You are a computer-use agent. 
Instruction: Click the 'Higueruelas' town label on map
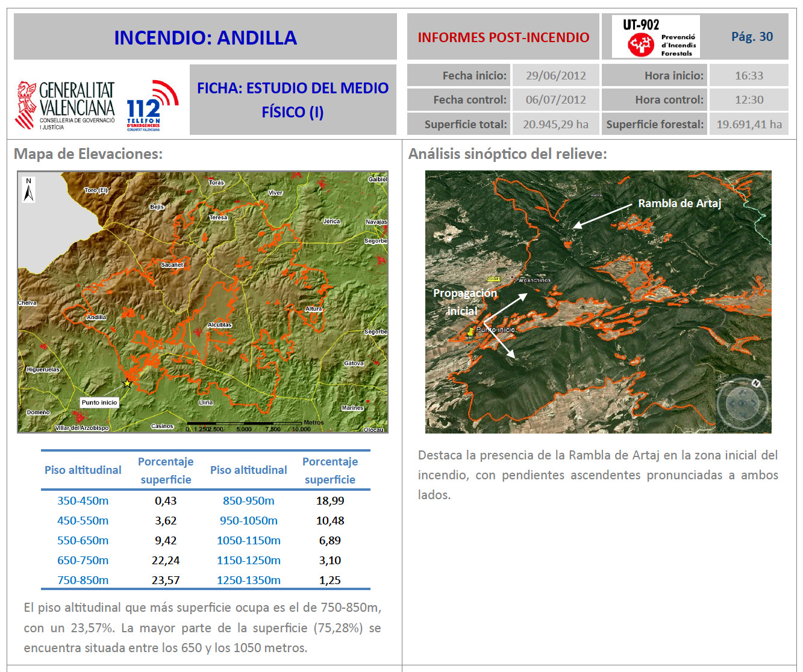click(43, 370)
